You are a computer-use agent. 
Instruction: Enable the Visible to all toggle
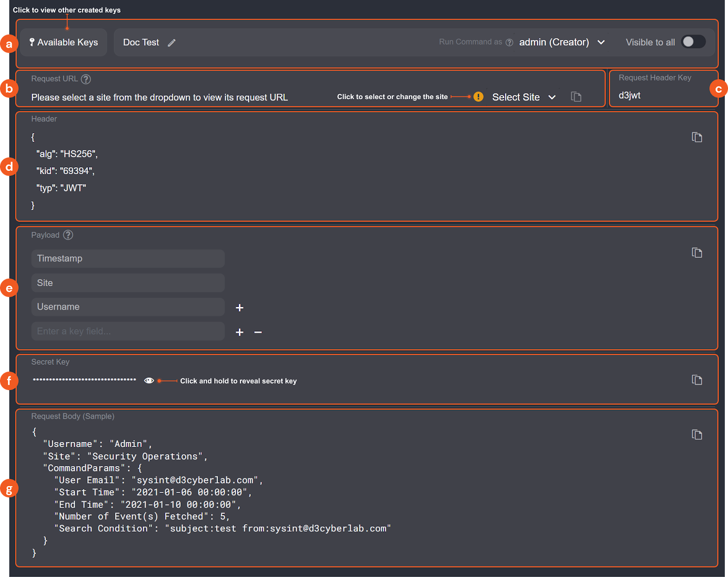[693, 41]
